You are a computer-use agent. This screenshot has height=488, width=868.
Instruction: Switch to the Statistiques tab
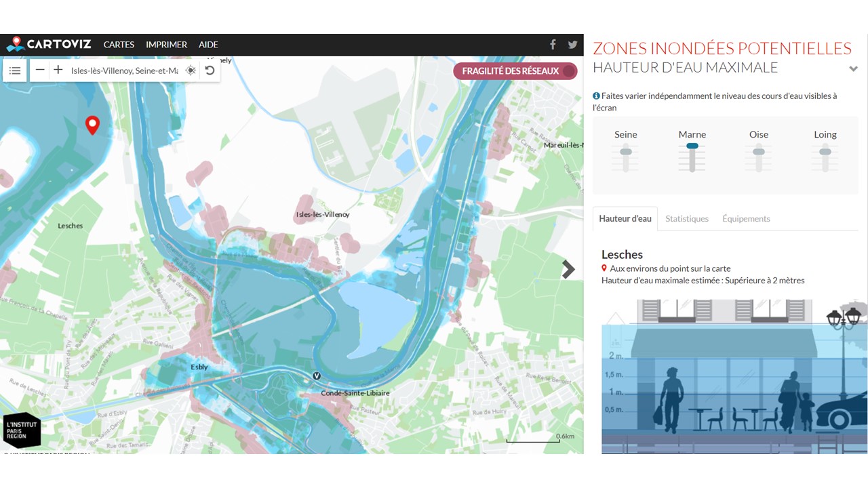point(687,218)
